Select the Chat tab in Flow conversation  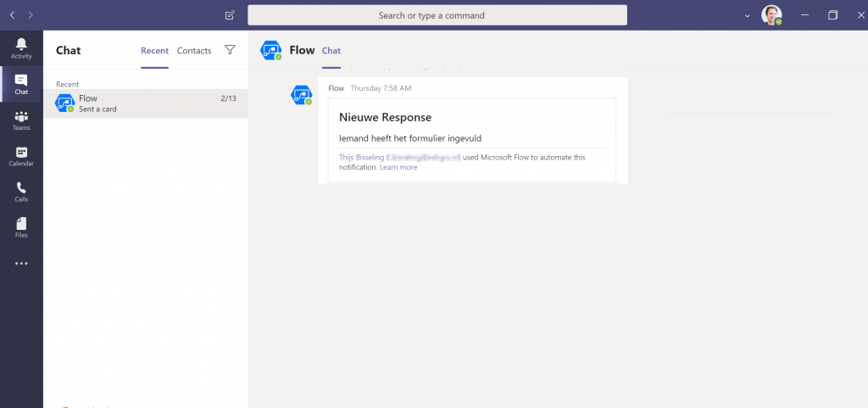(331, 50)
